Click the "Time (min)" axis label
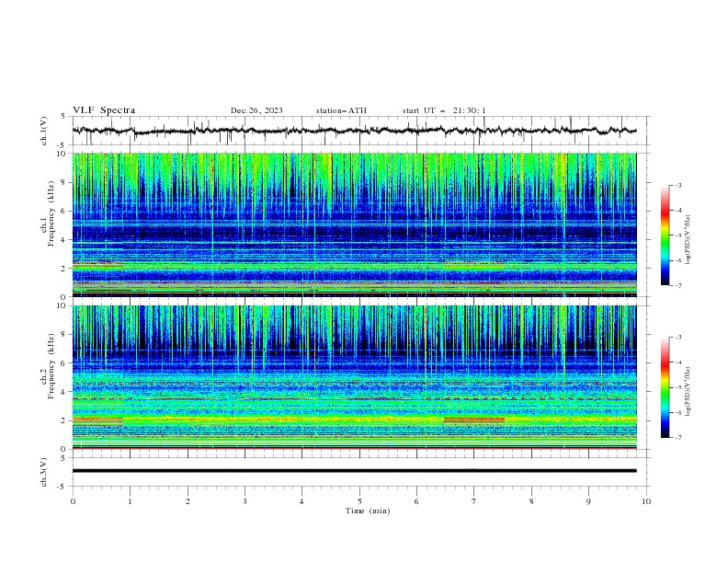The height and width of the screenshot is (563, 728). tap(368, 511)
